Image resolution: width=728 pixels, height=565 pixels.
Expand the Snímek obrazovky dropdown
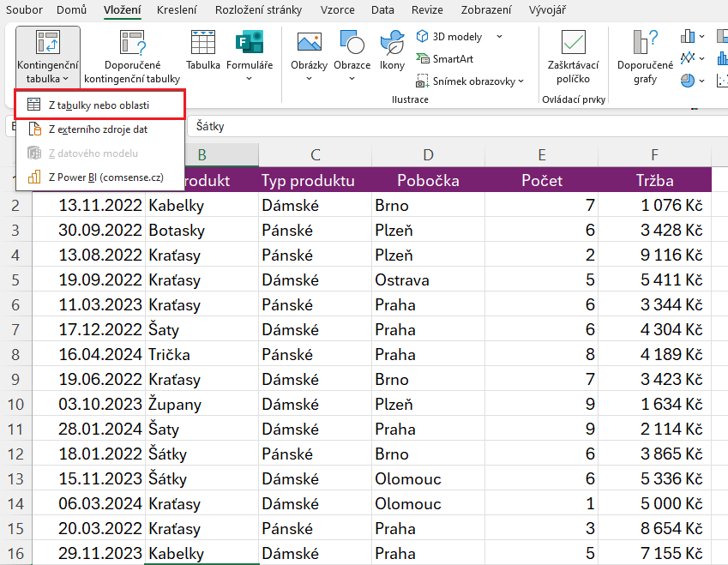[x=520, y=81]
